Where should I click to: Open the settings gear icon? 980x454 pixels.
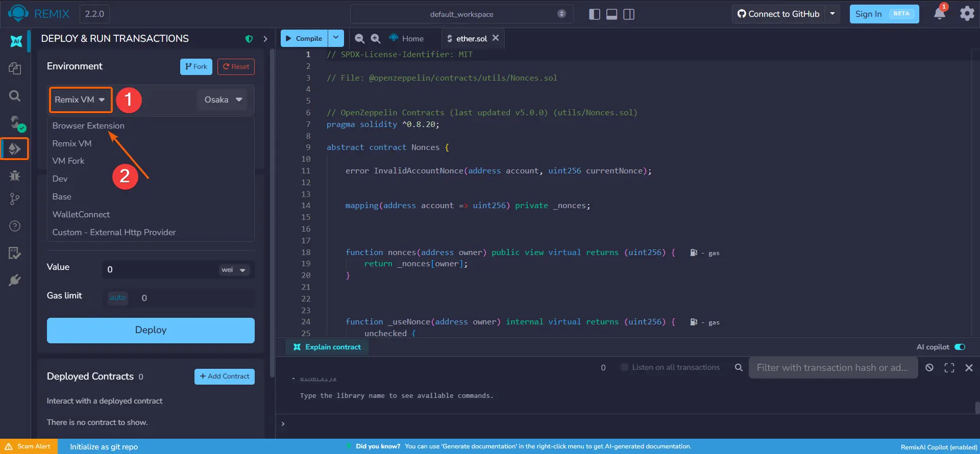(967, 14)
